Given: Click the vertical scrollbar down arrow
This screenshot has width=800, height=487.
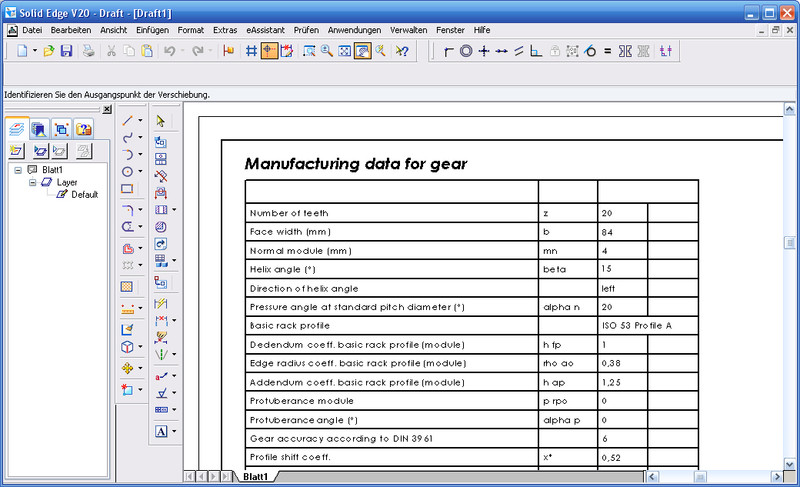Looking at the screenshot, I should tap(791, 462).
